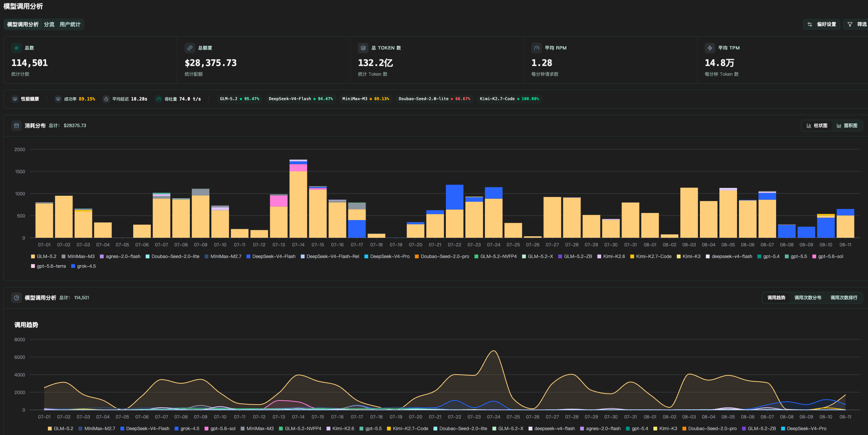Select the 调用次数排行 view tab
Viewport: 868px width, 435px height.
coord(844,298)
